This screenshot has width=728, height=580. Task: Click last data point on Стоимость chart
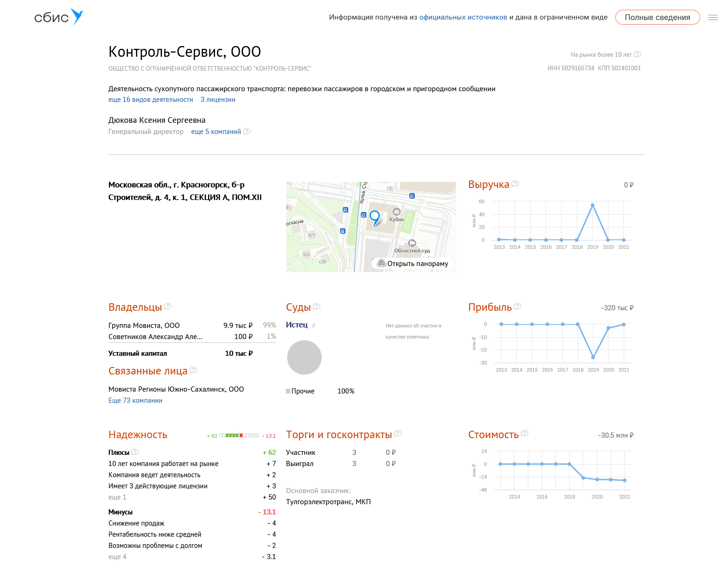(625, 480)
